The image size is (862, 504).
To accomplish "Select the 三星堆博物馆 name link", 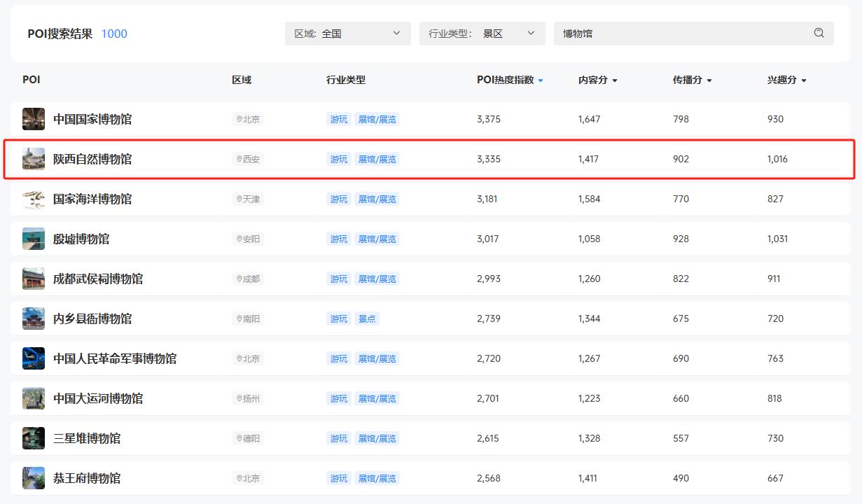I will click(87, 438).
